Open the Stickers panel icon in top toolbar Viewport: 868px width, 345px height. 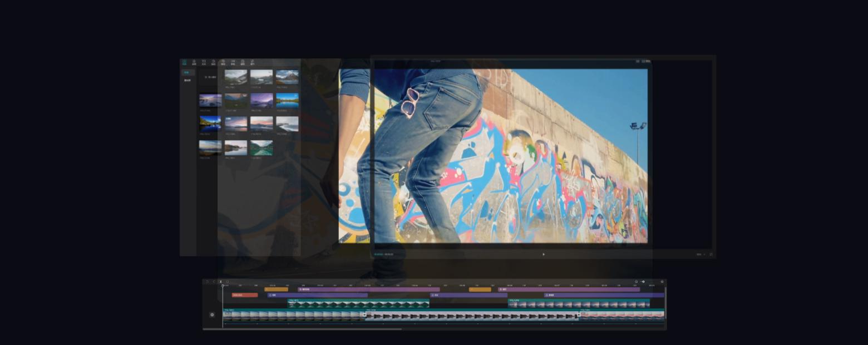pos(213,62)
